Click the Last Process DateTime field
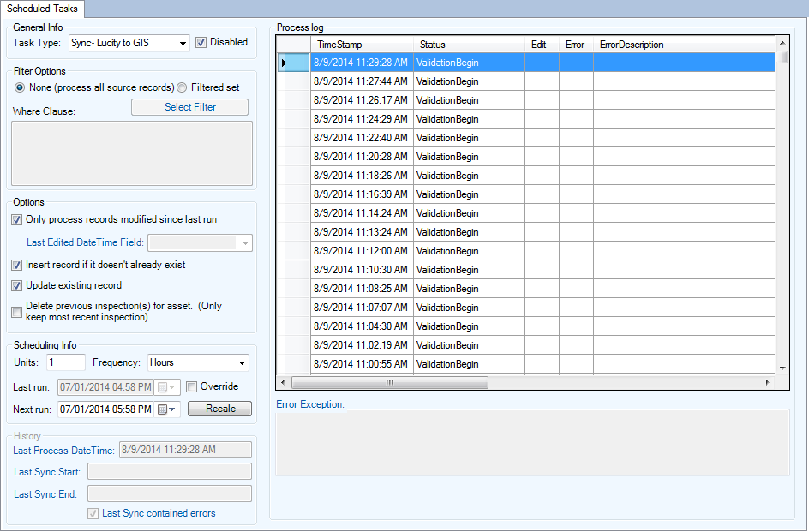Screen dimensions: 809x532 point(186,450)
